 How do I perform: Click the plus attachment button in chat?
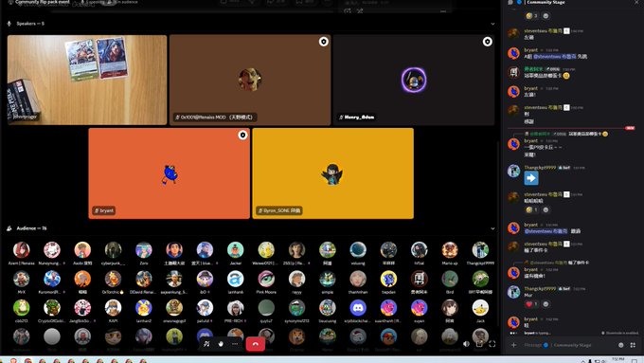[514, 345]
